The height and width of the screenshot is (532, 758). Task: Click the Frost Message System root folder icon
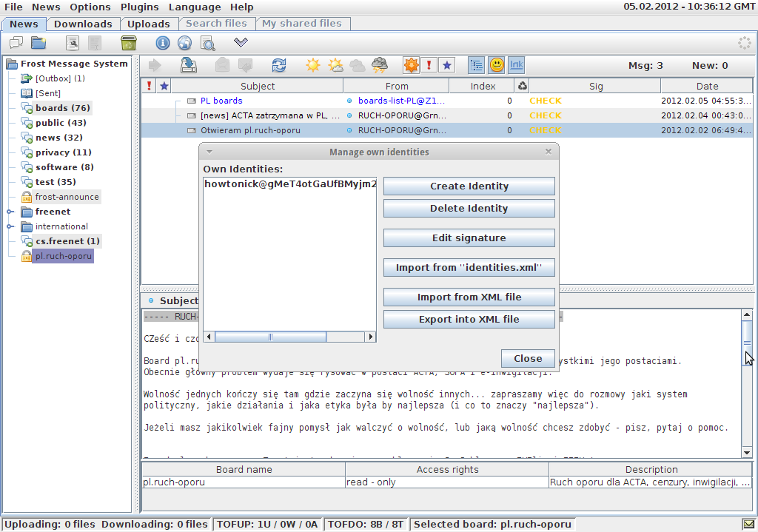[x=12, y=64]
